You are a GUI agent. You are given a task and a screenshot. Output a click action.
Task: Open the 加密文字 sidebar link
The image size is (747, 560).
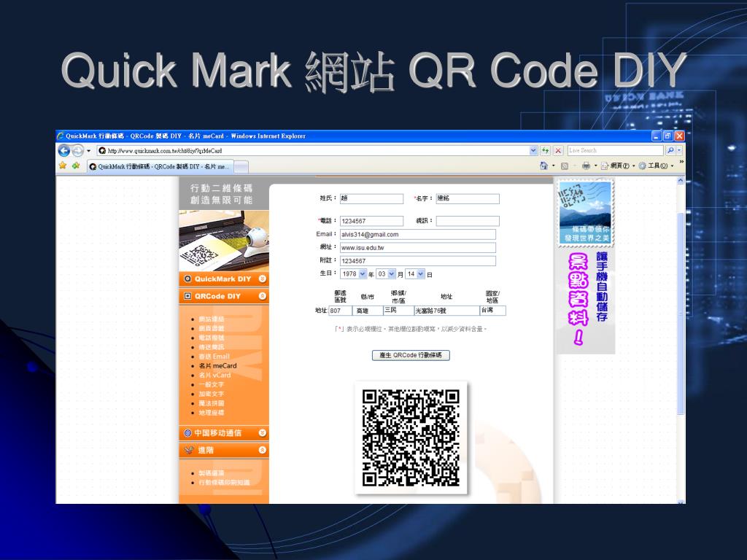click(x=211, y=394)
